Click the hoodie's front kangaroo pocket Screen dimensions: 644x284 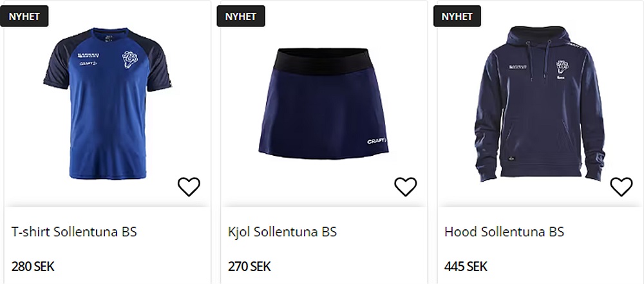coord(539,142)
